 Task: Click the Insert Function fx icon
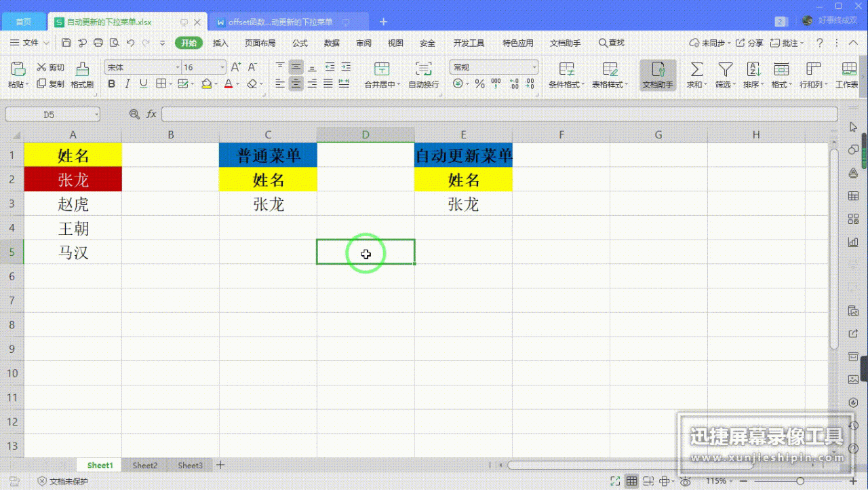152,115
